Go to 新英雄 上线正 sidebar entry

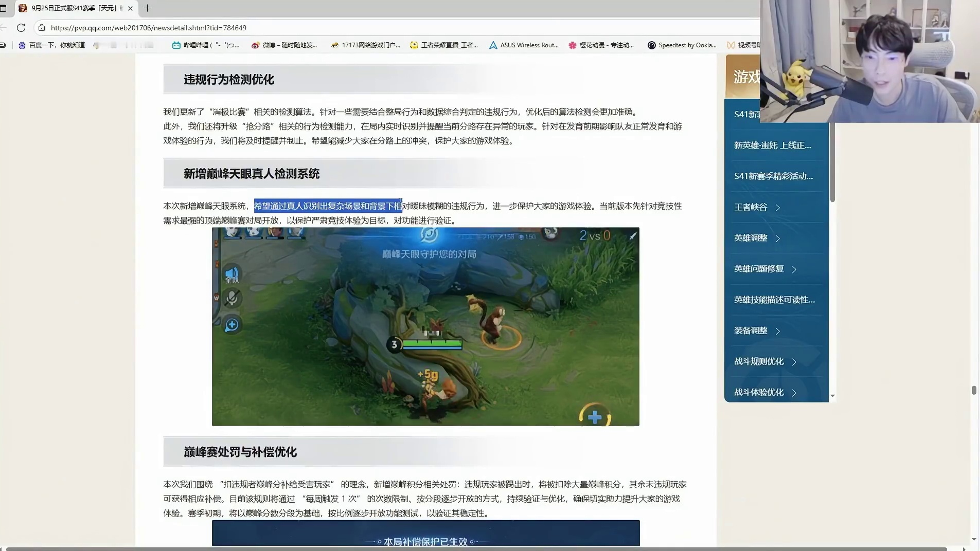[x=772, y=145]
